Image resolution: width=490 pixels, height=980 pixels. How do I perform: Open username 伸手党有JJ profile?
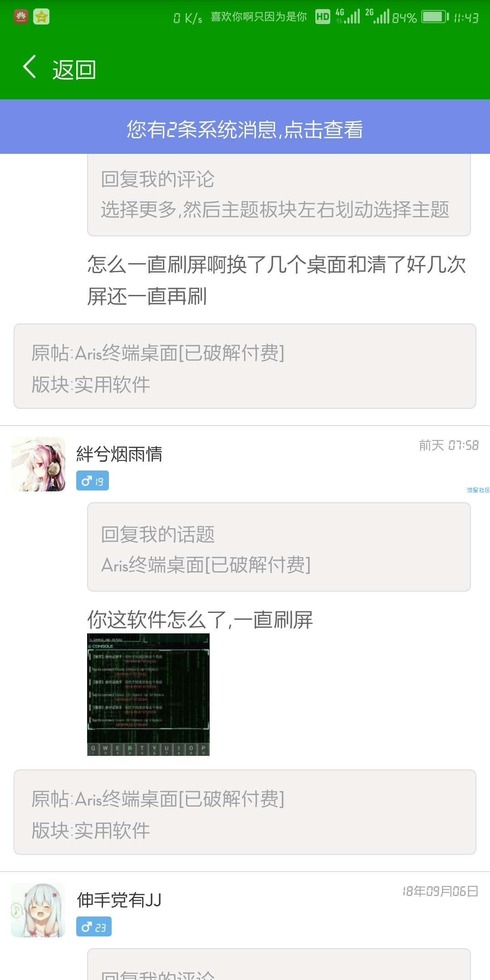coord(119,900)
